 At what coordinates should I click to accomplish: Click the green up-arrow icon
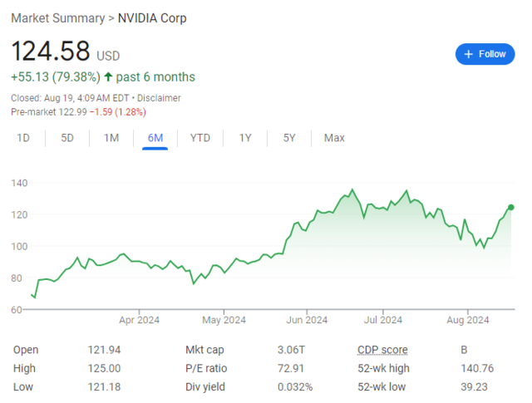click(108, 77)
